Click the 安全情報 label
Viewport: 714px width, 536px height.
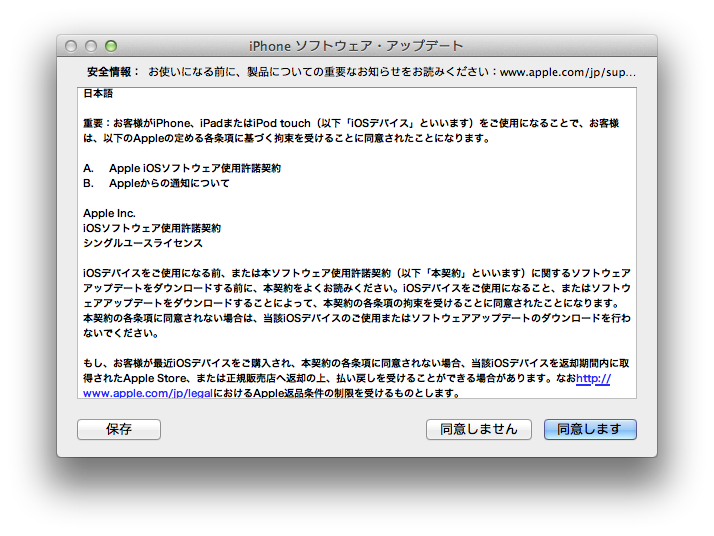coord(113,72)
